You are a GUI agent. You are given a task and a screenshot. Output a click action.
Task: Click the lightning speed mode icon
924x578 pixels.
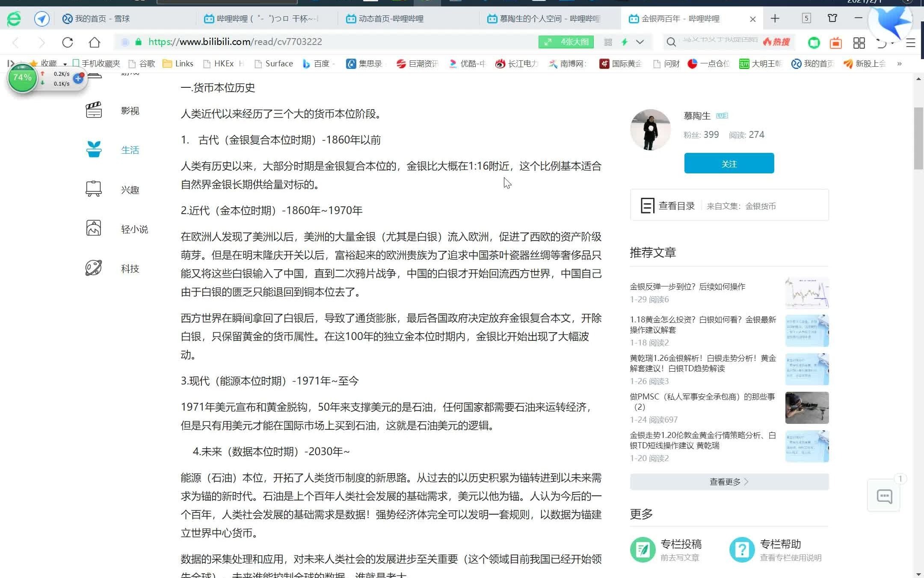tap(625, 42)
